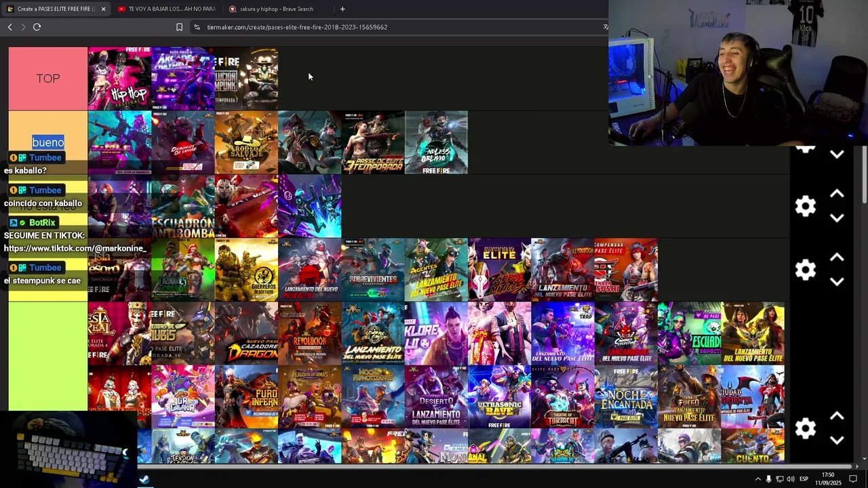Select the Sobrevivientes thumbnail
Image resolution: width=868 pixels, height=488 pixels.
tap(373, 270)
